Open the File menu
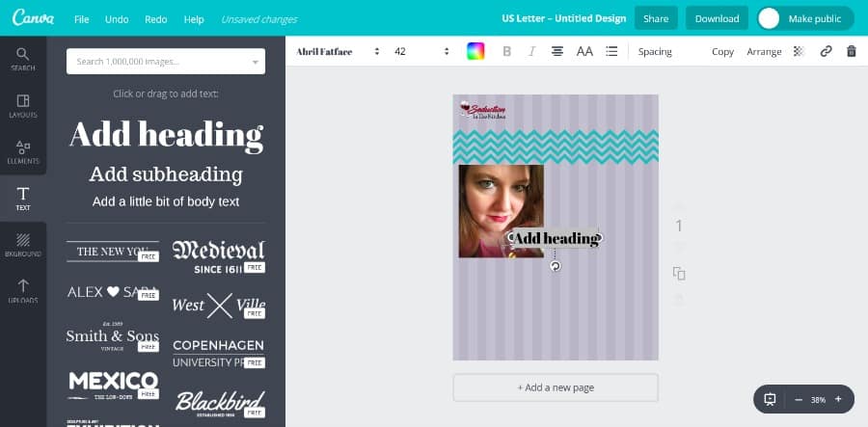The width and height of the screenshot is (868, 427). tap(81, 19)
